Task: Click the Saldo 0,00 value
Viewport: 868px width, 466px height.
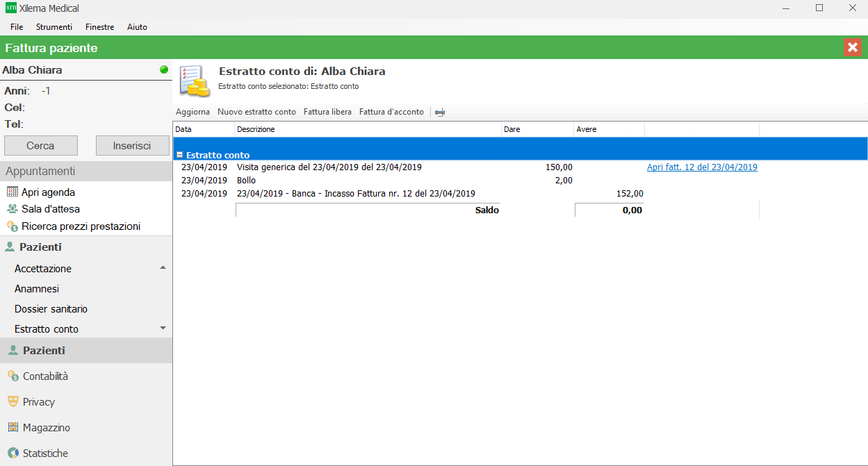Action: coord(631,210)
